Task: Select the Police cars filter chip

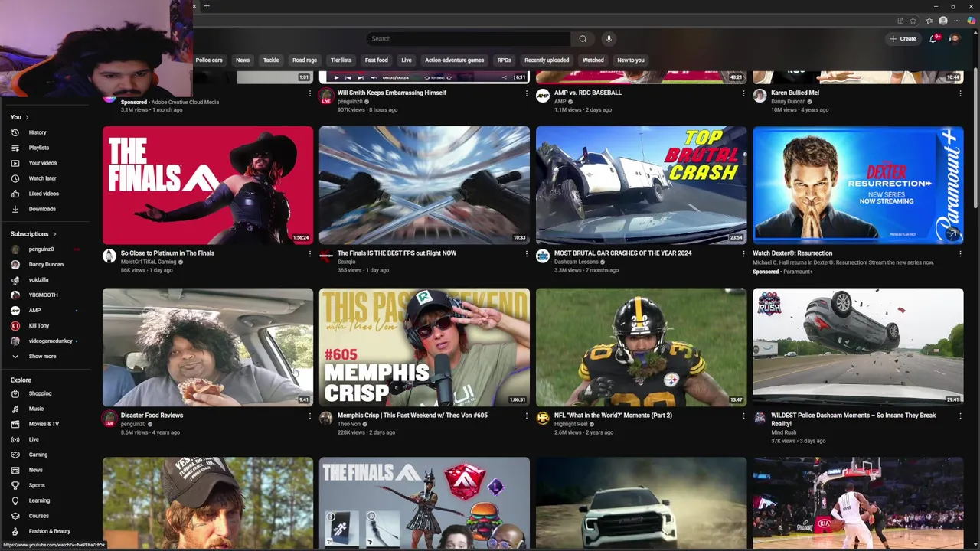Action: (x=209, y=60)
